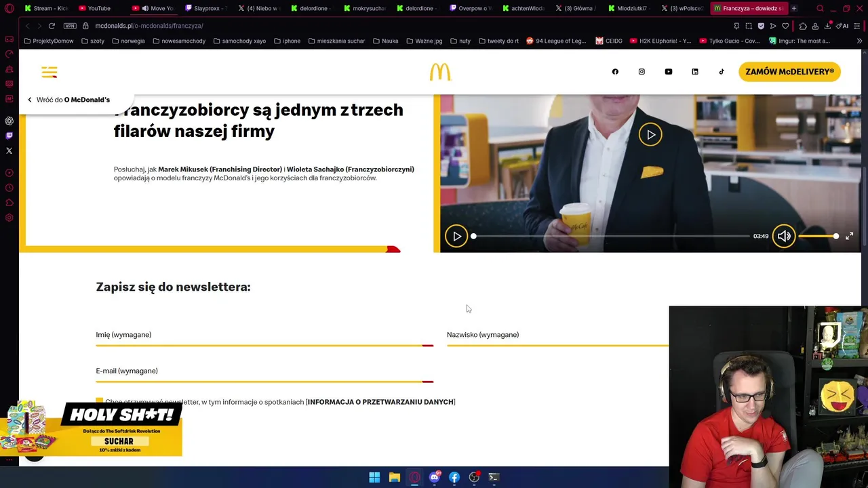Viewport: 868px width, 488px height.
Task: Open File Explorer from taskbar
Action: (x=394, y=477)
